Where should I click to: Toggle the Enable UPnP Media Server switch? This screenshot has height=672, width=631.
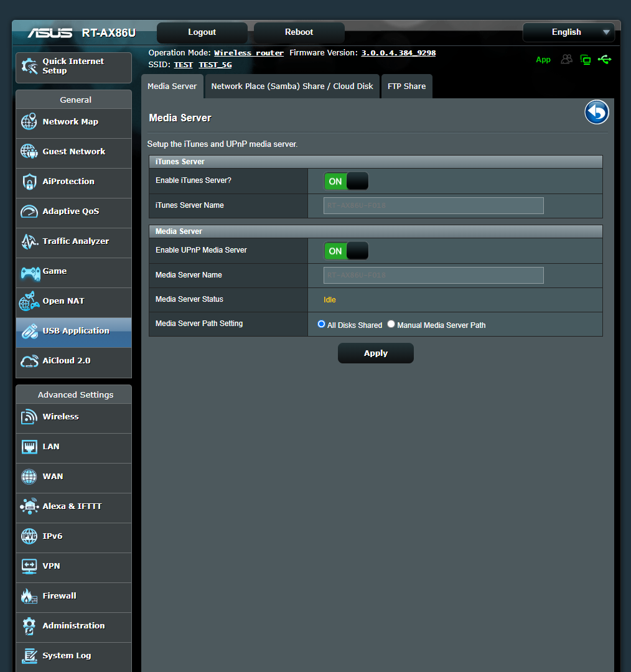(x=346, y=251)
